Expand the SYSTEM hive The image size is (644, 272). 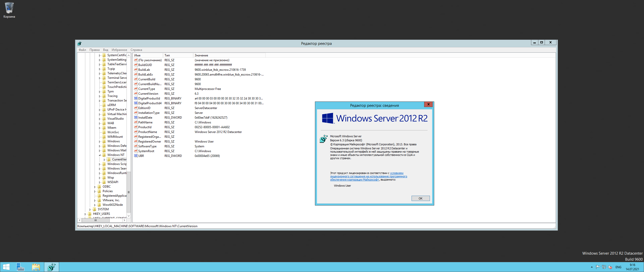(90, 210)
